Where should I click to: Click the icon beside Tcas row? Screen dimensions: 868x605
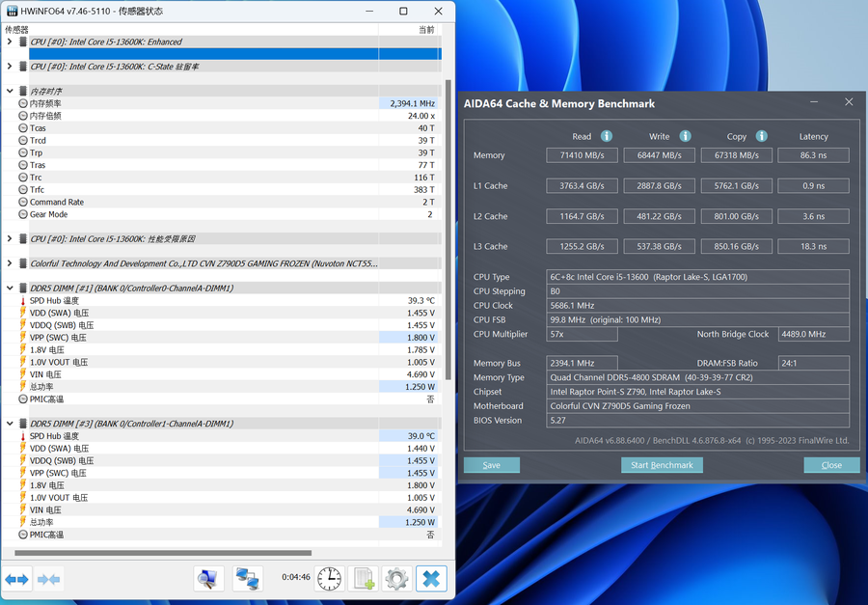pos(23,128)
